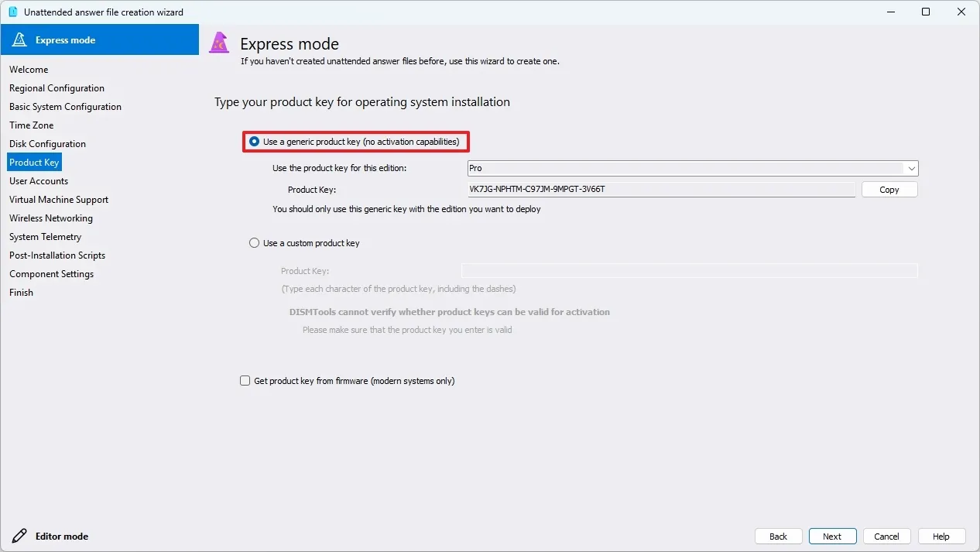Maximize the wizard window

click(926, 12)
